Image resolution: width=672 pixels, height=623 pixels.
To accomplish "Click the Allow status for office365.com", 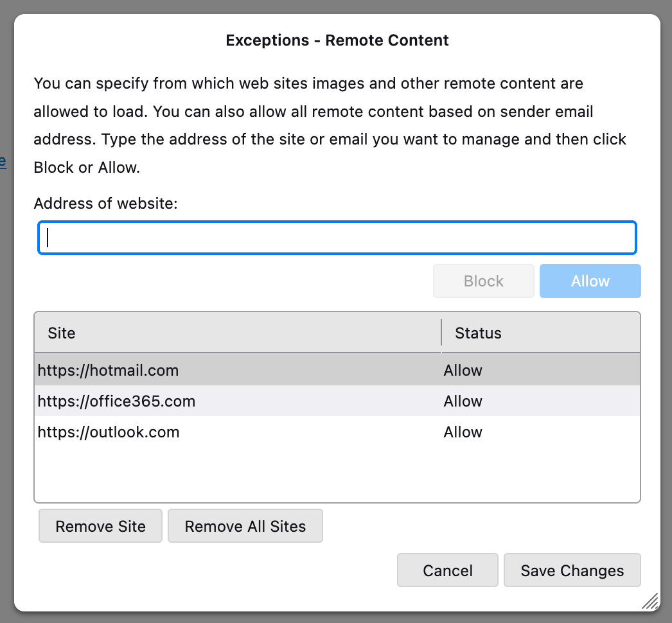I will pyautogui.click(x=463, y=401).
